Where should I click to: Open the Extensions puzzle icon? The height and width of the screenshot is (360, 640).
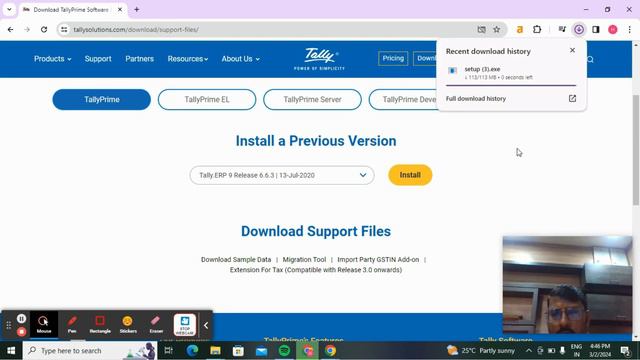pyautogui.click(x=537, y=29)
